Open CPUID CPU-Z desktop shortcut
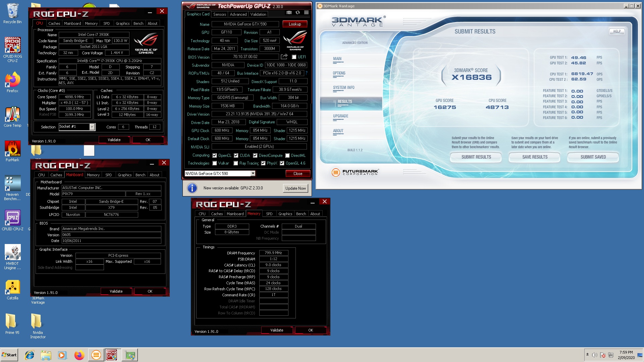This screenshot has width=644, height=362. [x=12, y=220]
